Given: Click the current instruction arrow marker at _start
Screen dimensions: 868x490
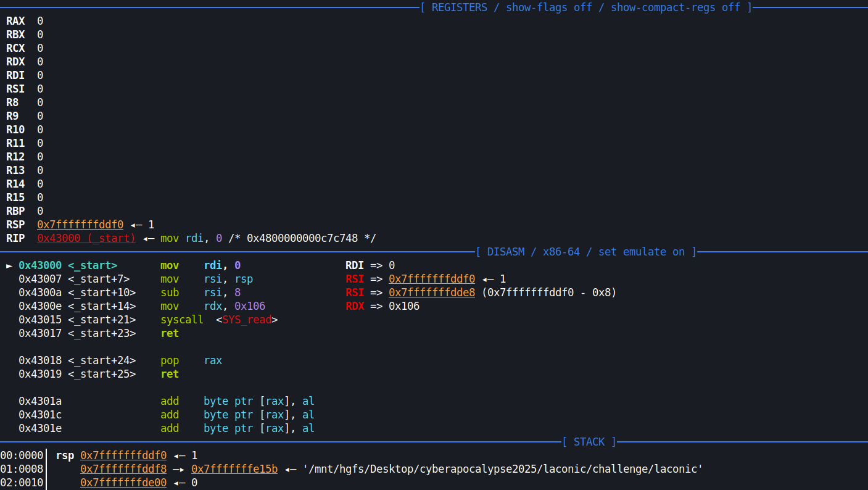Looking at the screenshot, I should pos(9,265).
